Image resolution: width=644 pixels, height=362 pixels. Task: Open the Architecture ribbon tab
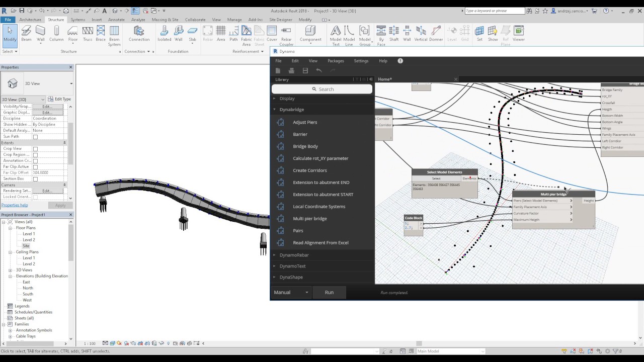tap(30, 20)
